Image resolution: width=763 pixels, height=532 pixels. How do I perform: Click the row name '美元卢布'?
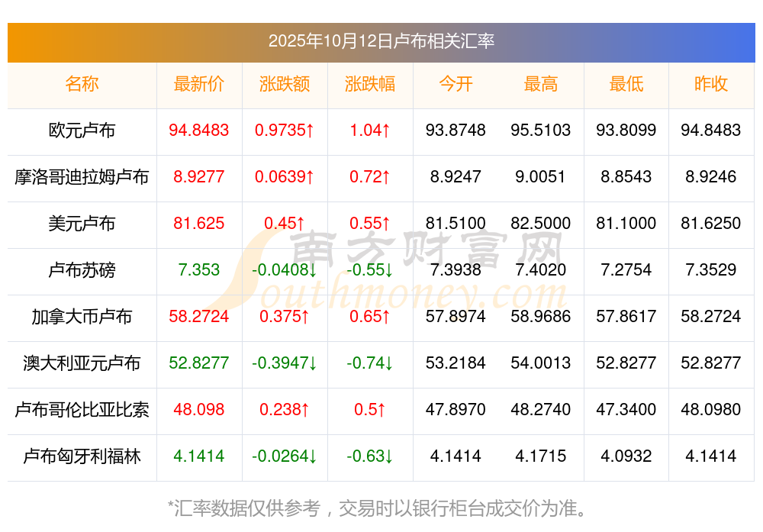click(x=82, y=224)
